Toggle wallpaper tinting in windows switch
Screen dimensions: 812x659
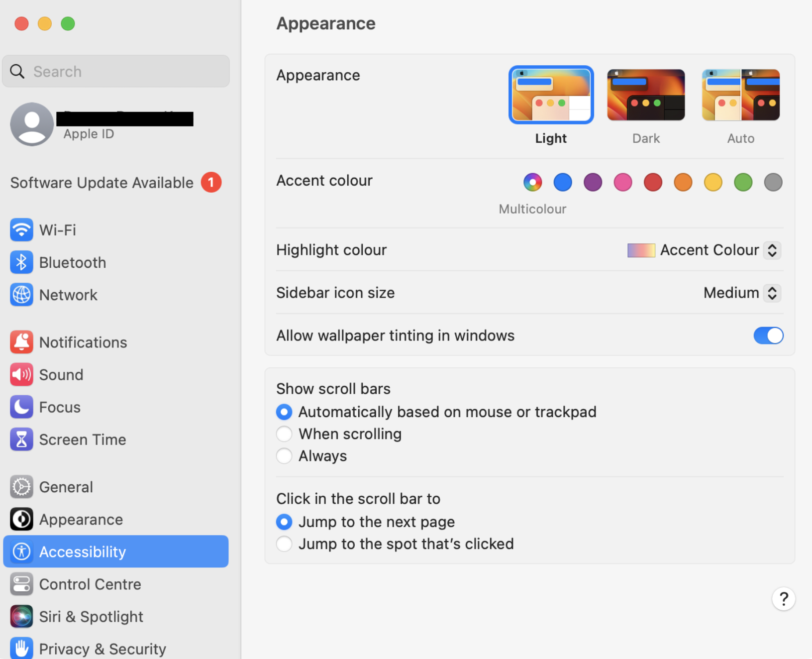(768, 335)
